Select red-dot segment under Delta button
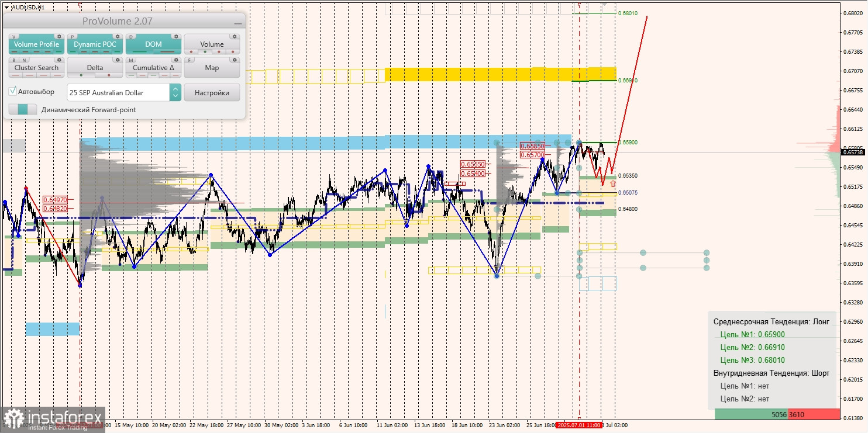This screenshot has width=868, height=433. [108, 75]
